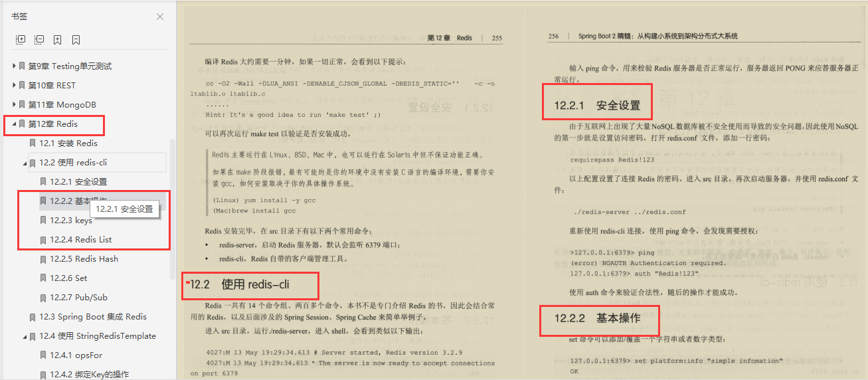Open bookmark 12.4.1 opsFor

click(76, 355)
